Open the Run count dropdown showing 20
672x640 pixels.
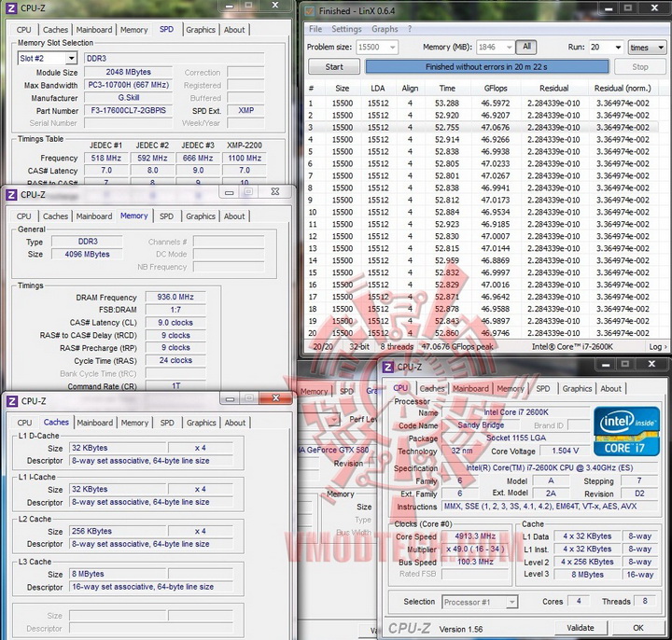pos(618,48)
